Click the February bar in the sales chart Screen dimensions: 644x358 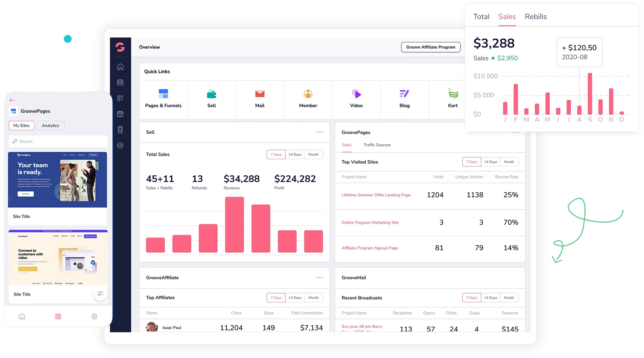[516, 99]
